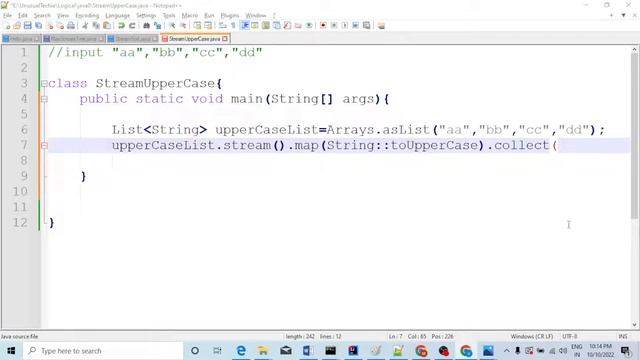The image size is (640, 360).
Task: Open the Language menu
Action: [x=117, y=16]
